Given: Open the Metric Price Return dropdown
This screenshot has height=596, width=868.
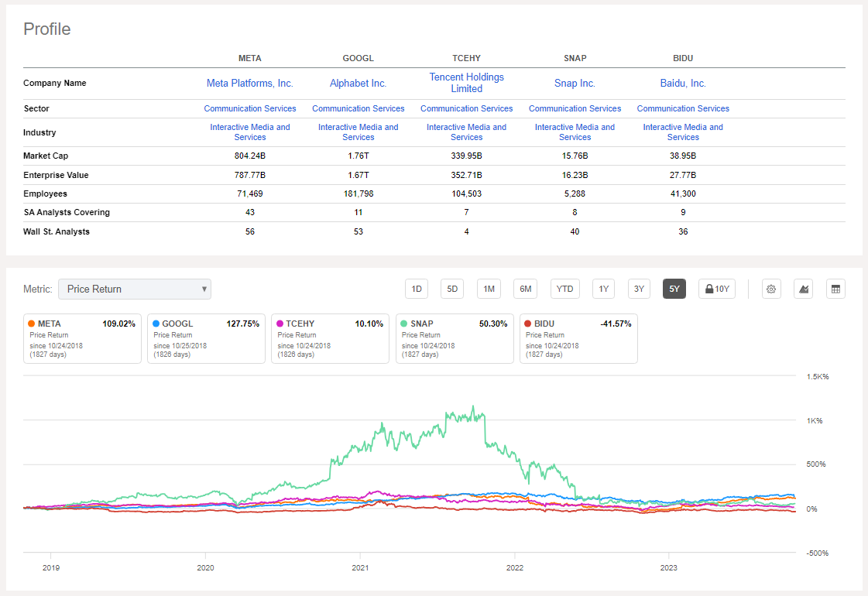Looking at the screenshot, I should coord(135,289).
